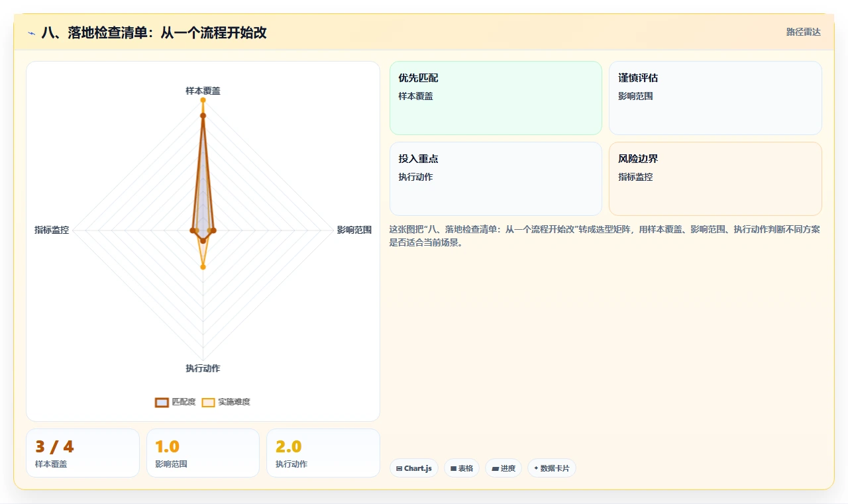Open the 风险边界 card
Screen dimensions: 848x504
[x=715, y=179]
